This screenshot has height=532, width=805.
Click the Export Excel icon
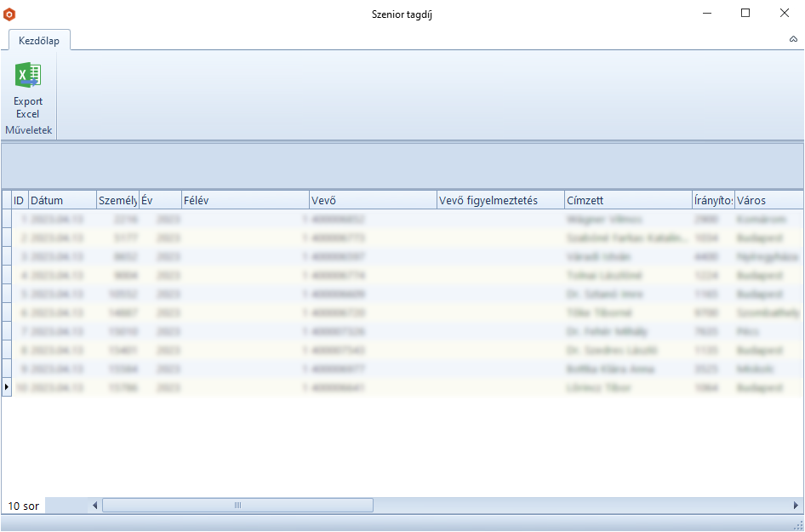tap(28, 77)
